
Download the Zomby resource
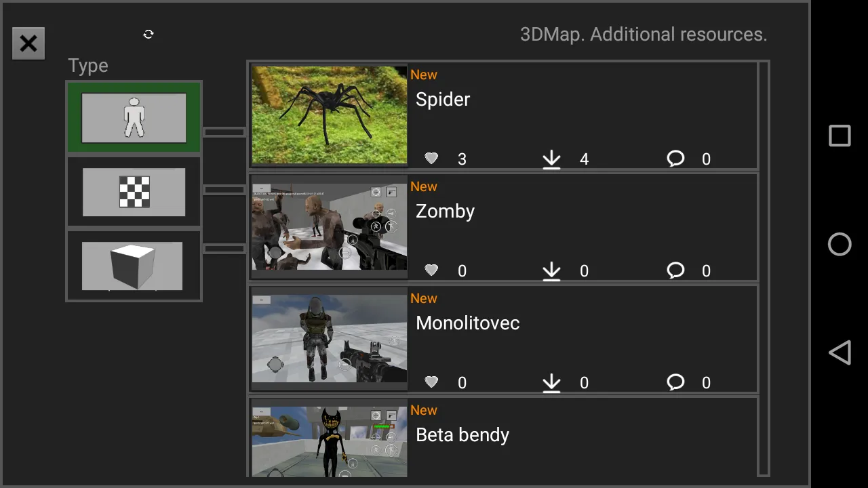551,271
